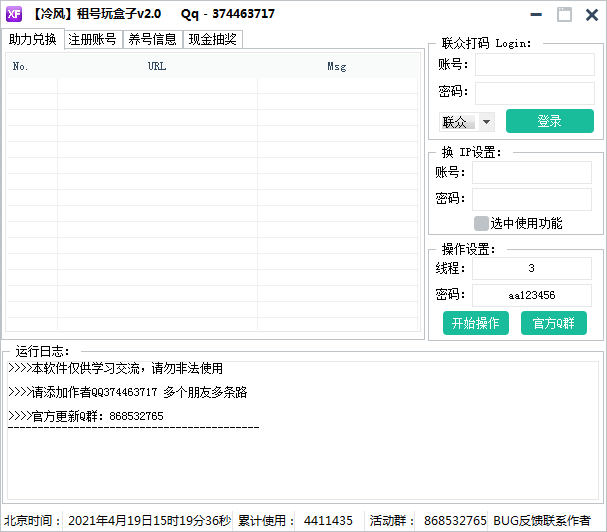Click the 开始操作 button
The height and width of the screenshot is (532, 607).
(x=476, y=323)
